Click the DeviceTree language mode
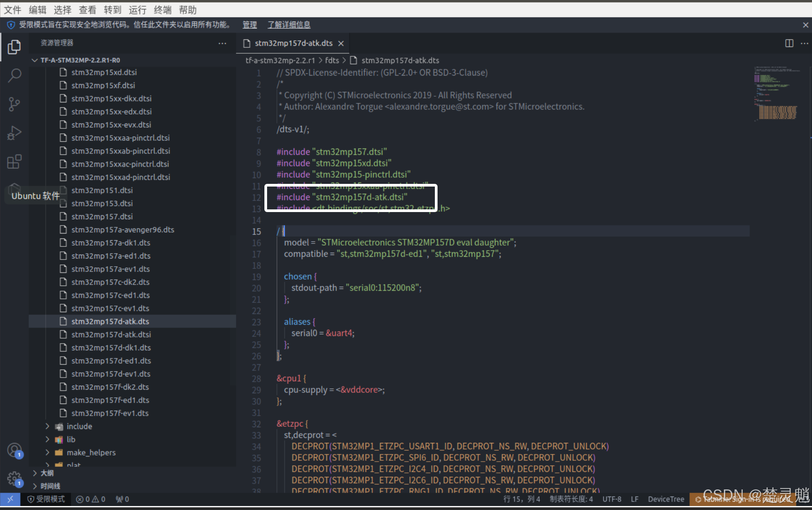812x510 pixels. pos(666,499)
